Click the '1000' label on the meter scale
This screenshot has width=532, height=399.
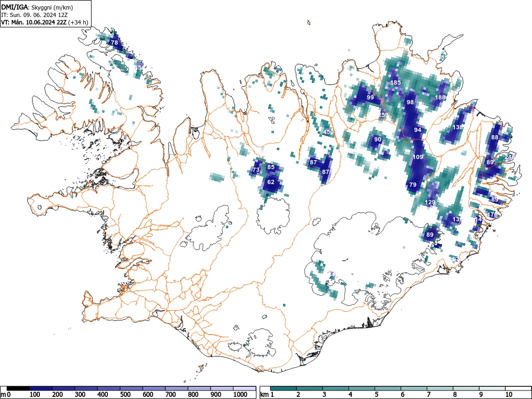(x=240, y=395)
